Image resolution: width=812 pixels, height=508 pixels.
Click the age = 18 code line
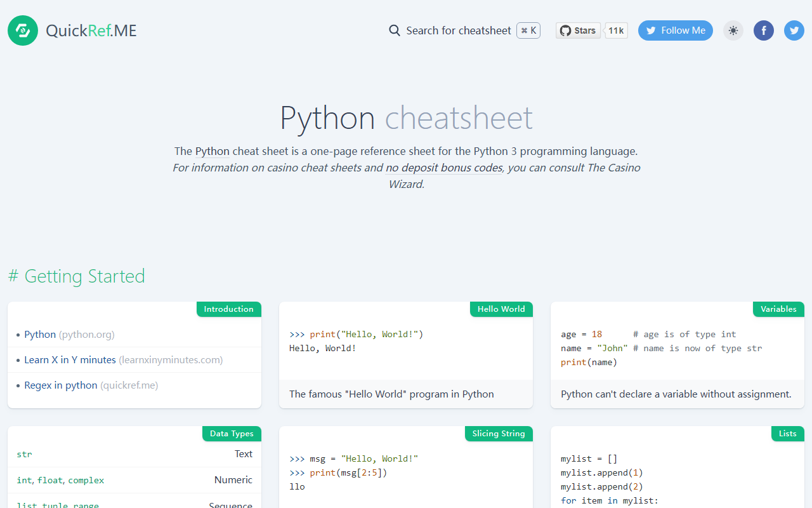tap(648, 334)
